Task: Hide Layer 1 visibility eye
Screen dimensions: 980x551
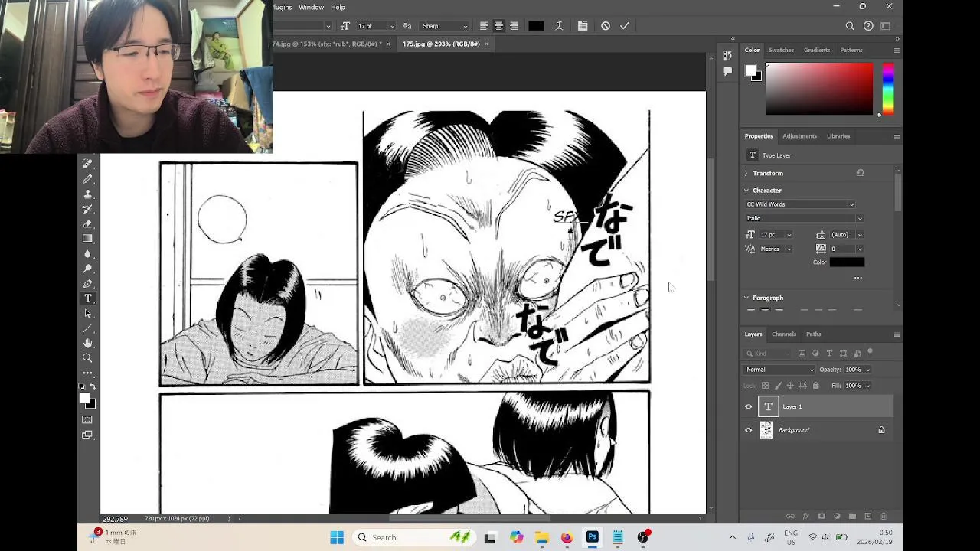Action: click(x=749, y=407)
